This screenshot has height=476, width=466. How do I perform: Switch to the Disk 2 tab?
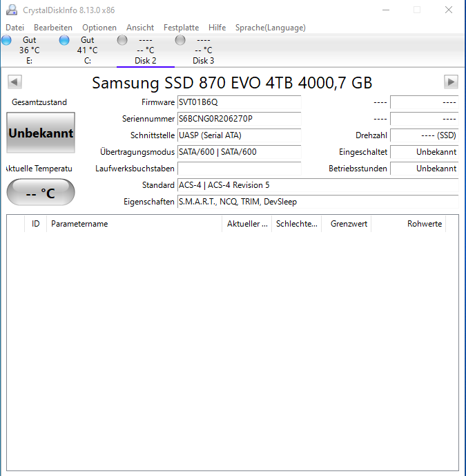coord(145,50)
